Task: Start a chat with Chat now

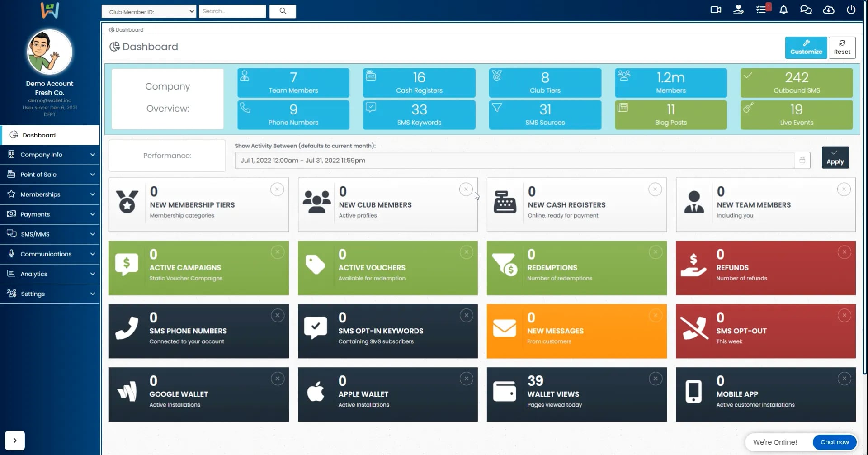Action: click(835, 442)
